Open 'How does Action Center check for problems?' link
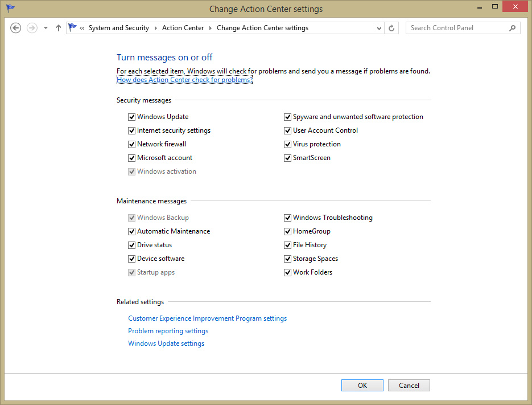The width and height of the screenshot is (532, 405). point(184,80)
